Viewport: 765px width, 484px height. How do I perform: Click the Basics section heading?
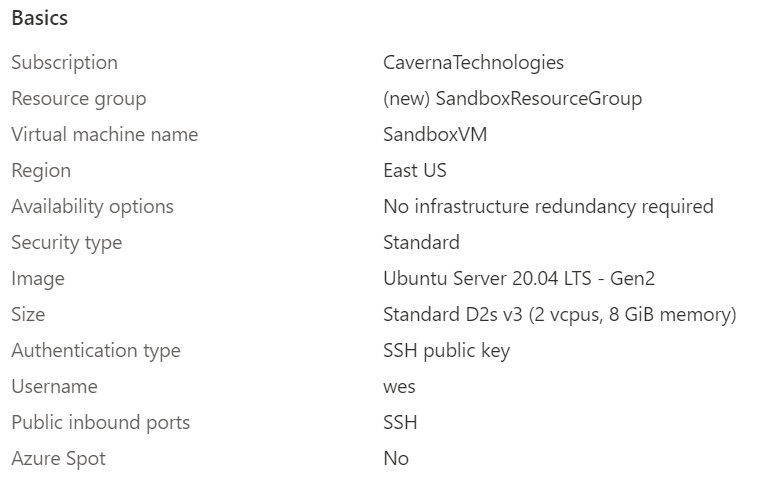coord(40,18)
